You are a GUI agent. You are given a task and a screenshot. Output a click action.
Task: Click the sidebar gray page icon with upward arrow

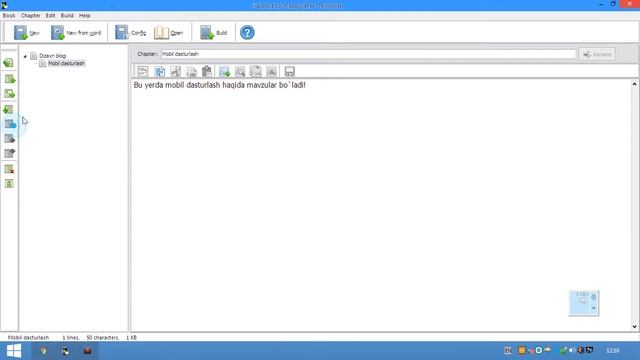coord(9,153)
